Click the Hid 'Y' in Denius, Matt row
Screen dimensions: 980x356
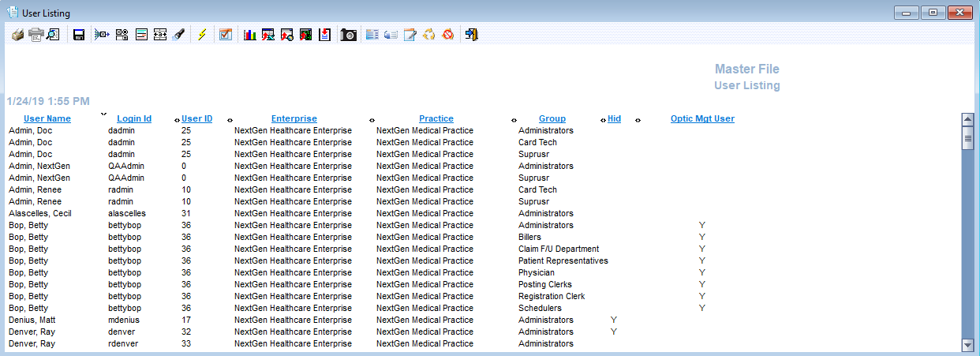point(614,320)
